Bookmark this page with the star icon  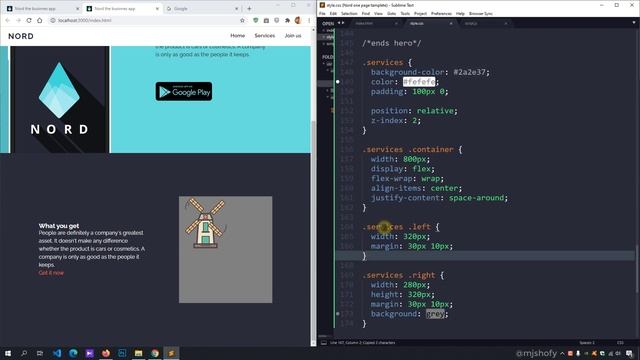click(242, 20)
